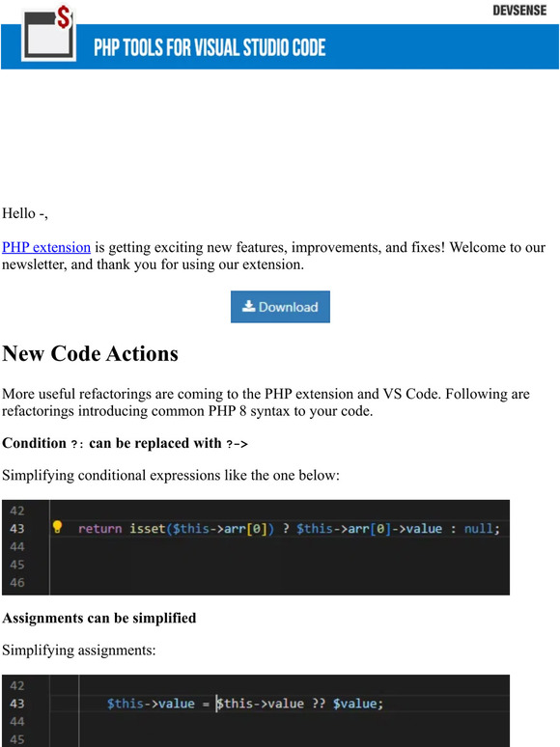Click the Assignments can be simplified subheading

pos(99,618)
